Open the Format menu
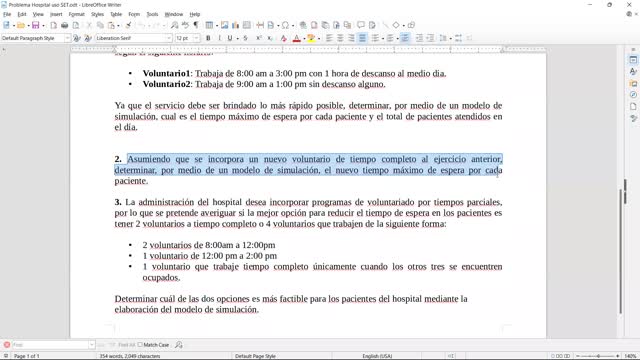Image resolution: width=640 pixels, height=360 pixels. [76, 14]
